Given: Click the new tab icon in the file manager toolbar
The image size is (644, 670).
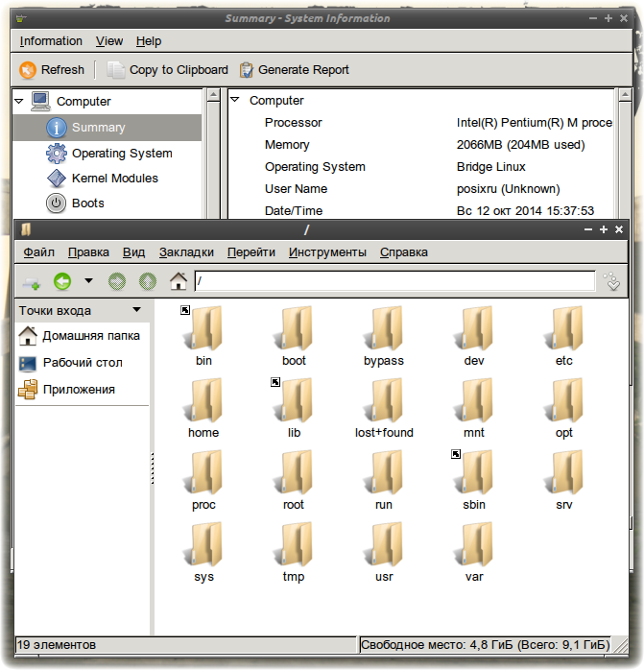Looking at the screenshot, I should (x=32, y=282).
